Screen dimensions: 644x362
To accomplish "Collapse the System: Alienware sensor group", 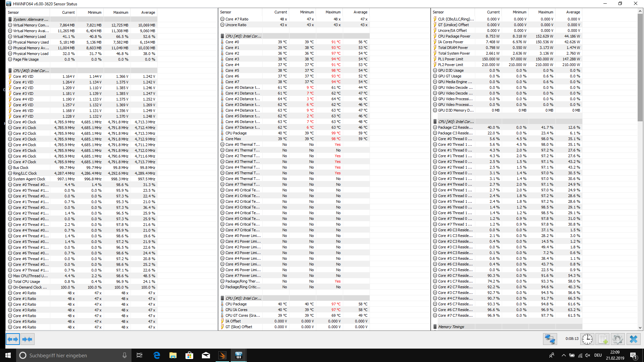I will point(31,19).
